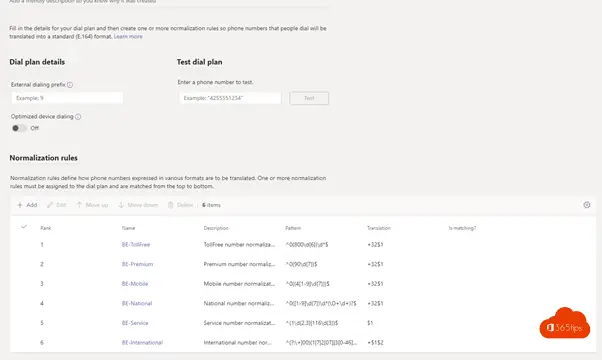
Task: Click the Is matching? column header
Action: click(x=462, y=228)
